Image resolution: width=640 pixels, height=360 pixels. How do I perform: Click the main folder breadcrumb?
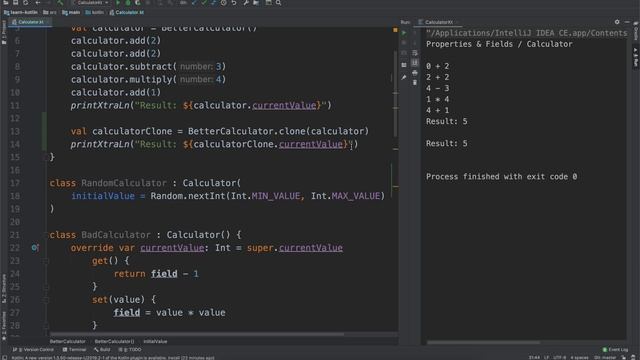[x=71, y=12]
